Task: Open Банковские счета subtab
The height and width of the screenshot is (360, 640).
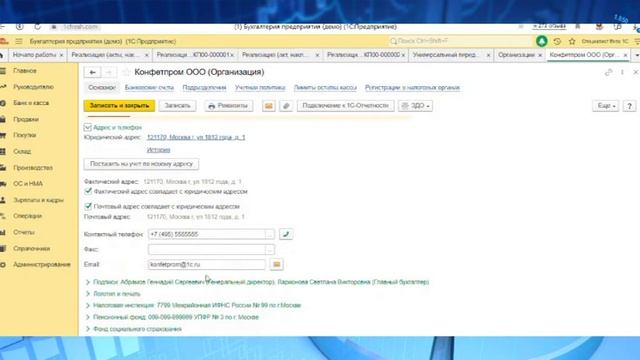Action: [149, 88]
